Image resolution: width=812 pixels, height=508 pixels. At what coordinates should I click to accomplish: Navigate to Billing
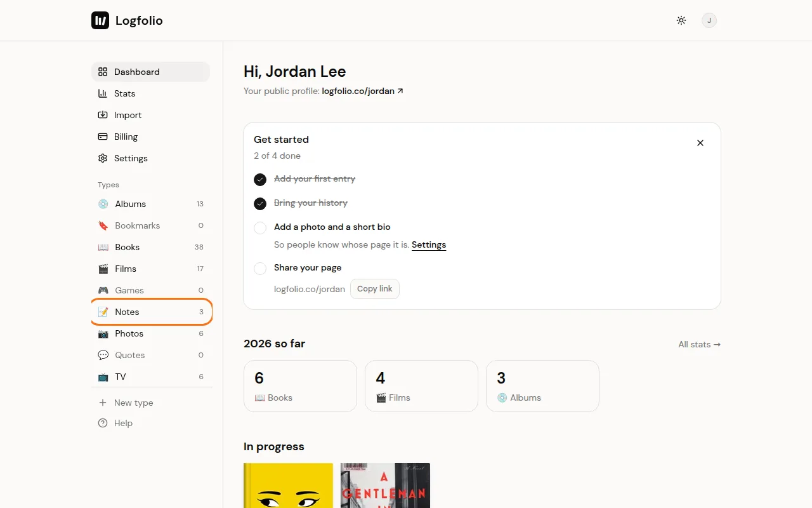150,137
